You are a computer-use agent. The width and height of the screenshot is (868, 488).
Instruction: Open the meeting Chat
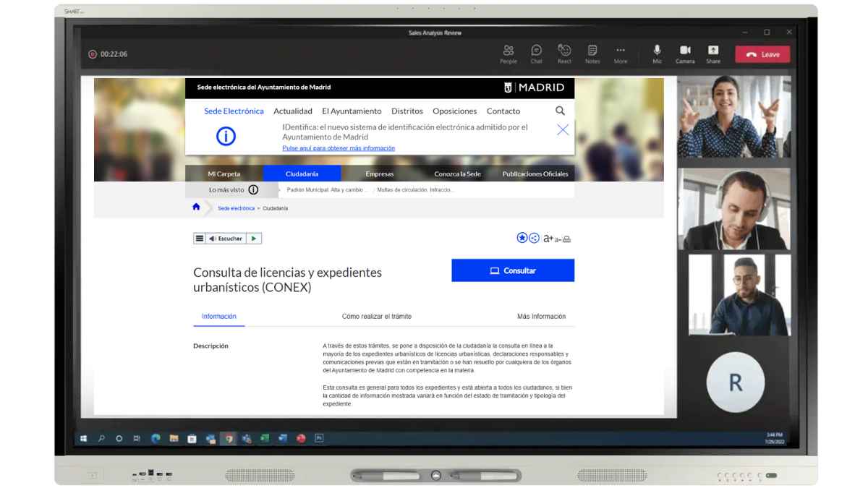click(537, 53)
